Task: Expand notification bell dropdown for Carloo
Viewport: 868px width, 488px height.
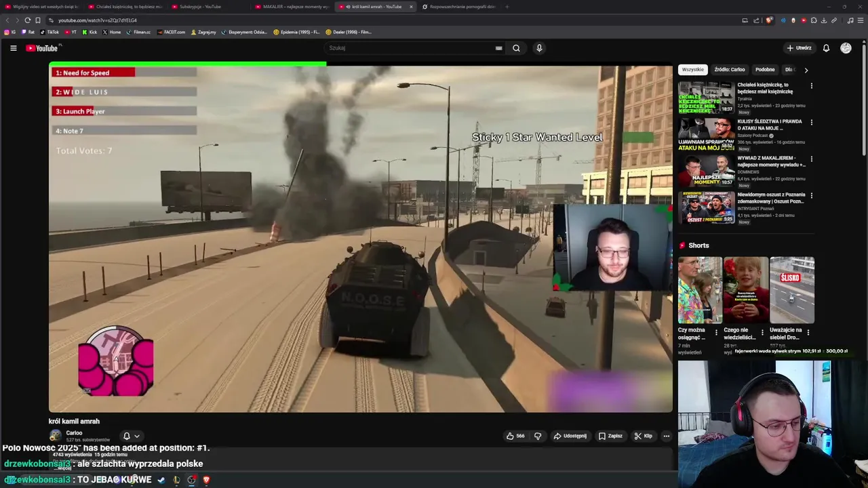Action: click(x=131, y=436)
